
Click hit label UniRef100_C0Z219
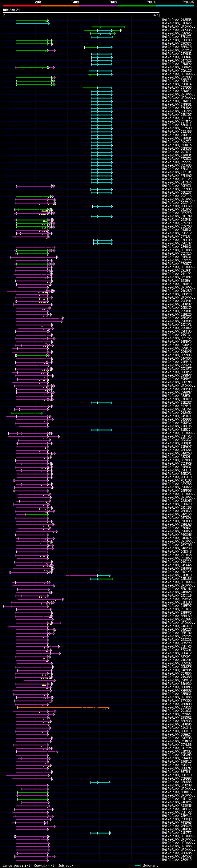click(177, 50)
